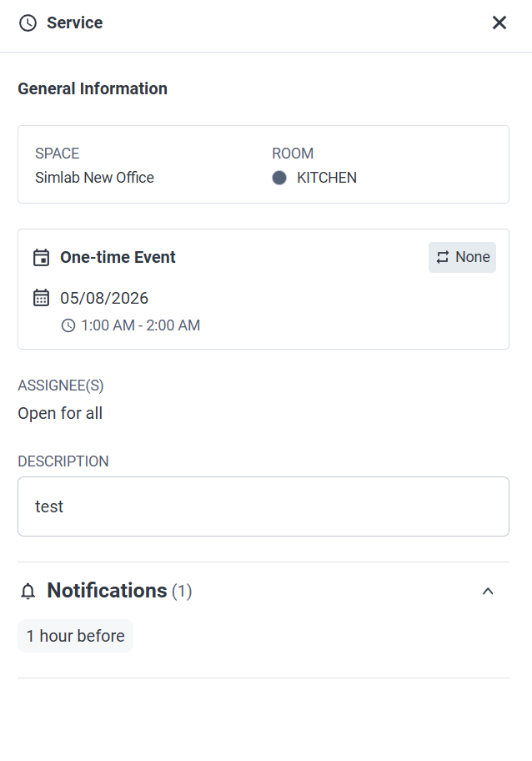Click the 'Open for all' assignee text
This screenshot has width=532, height=761.
(x=60, y=414)
